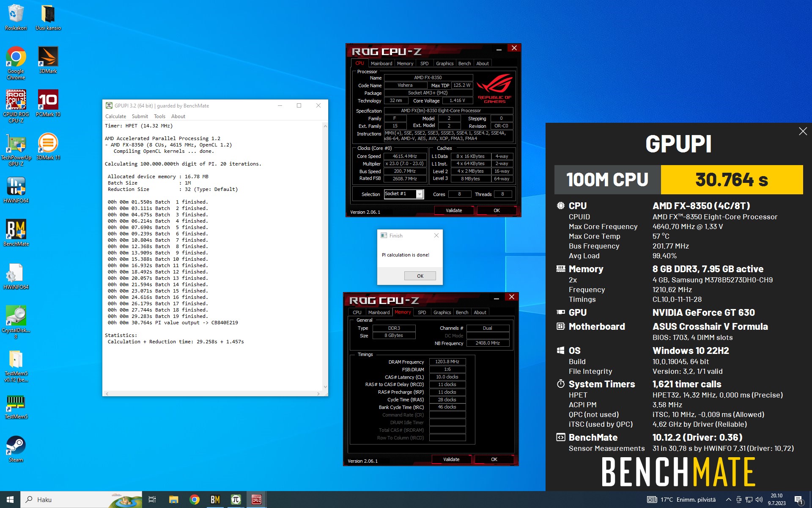Click the GPUPI horizontal scrollbar right arrow

pos(318,394)
